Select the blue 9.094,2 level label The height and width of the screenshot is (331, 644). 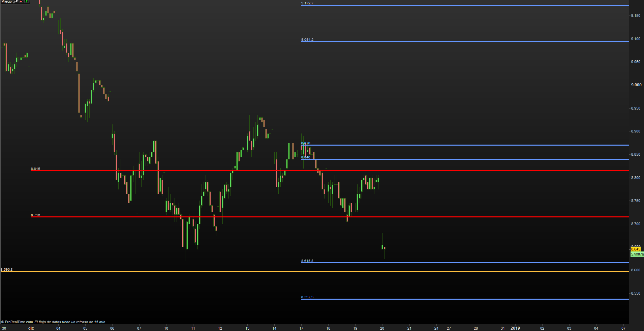click(x=307, y=40)
